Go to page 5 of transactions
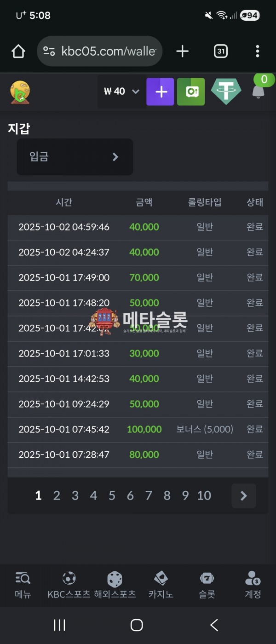Viewport: 276px width, 644px height. [x=112, y=495]
